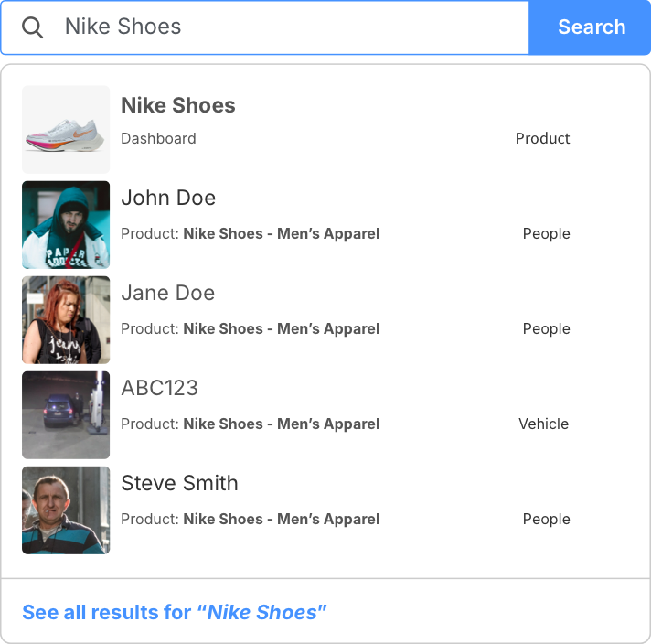The height and width of the screenshot is (644, 651).
Task: Open See all results for Nike Shoes link
Action: [175, 612]
